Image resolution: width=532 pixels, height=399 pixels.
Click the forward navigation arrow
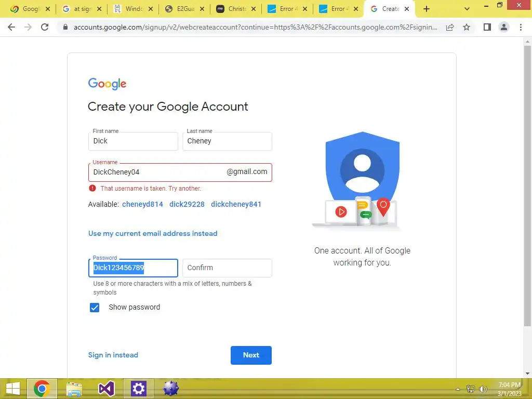pyautogui.click(x=28, y=27)
